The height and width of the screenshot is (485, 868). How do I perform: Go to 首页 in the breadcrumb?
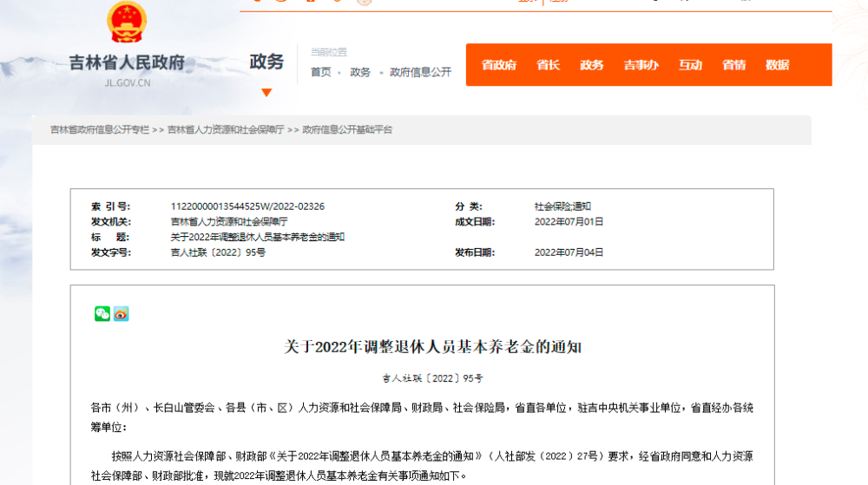pos(320,72)
